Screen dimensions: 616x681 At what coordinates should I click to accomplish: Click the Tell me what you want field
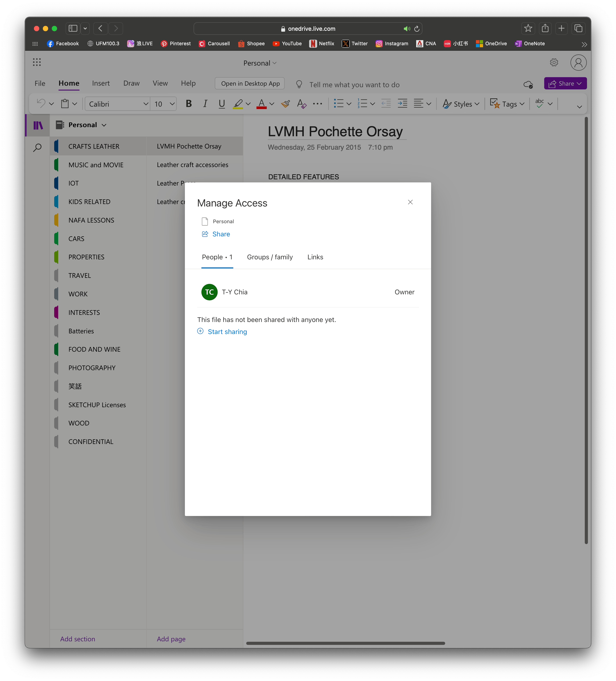(x=354, y=85)
